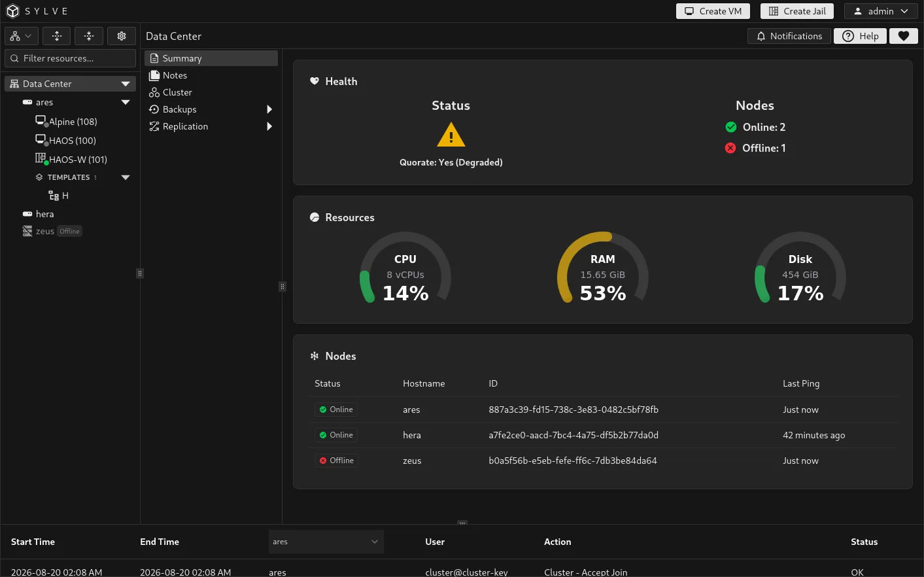This screenshot has height=577, width=924.
Task: Click the green Online check icon
Action: (x=731, y=127)
